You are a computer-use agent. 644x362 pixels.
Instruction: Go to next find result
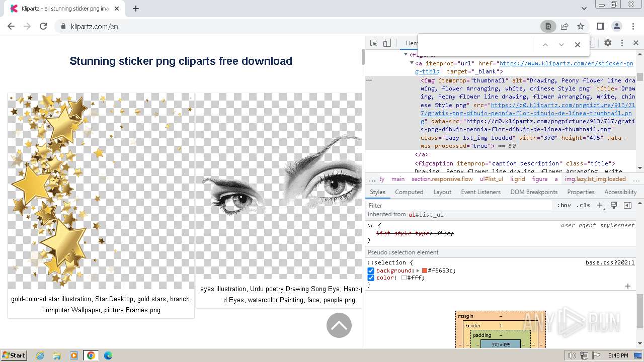pyautogui.click(x=561, y=45)
